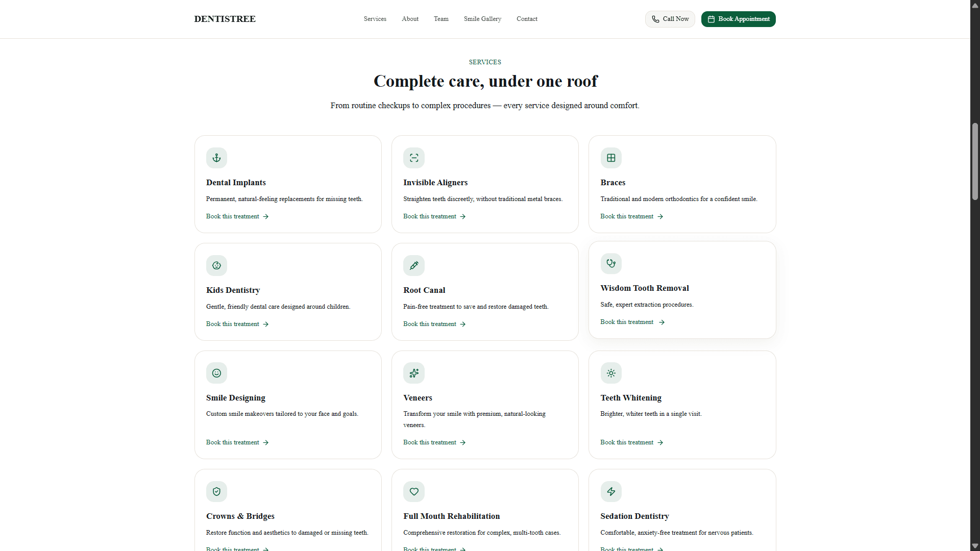This screenshot has height=551, width=980.
Task: Click the grid icon on Braces card
Action: (611, 158)
